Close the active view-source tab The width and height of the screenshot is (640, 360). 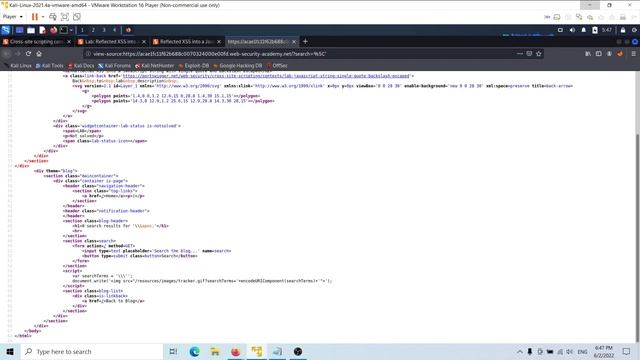point(294,42)
